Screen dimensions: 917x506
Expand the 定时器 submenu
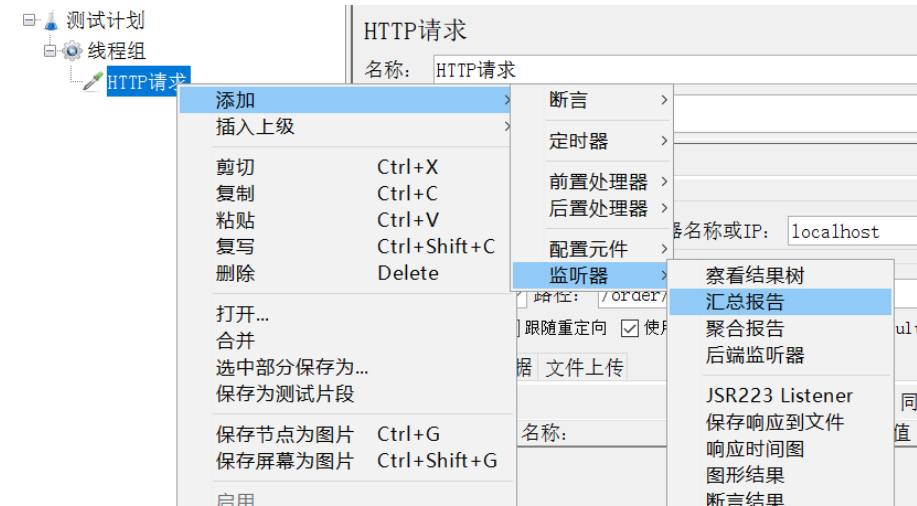(x=592, y=141)
